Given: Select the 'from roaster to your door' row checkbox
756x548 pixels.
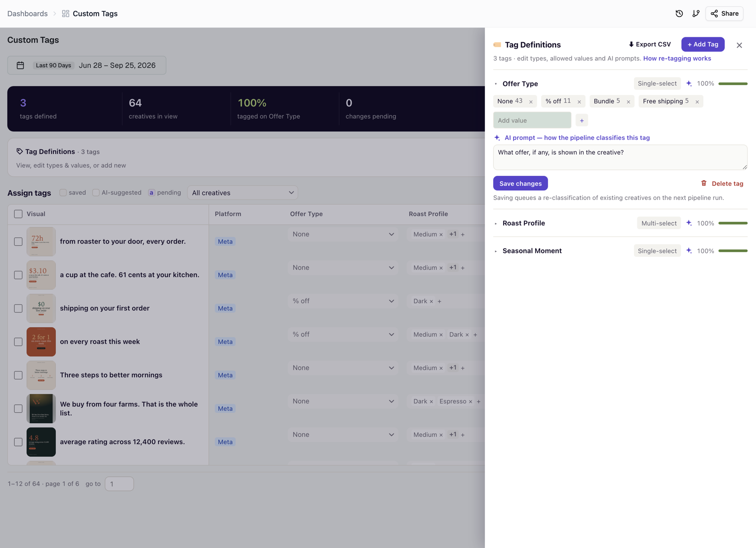Looking at the screenshot, I should click(18, 242).
